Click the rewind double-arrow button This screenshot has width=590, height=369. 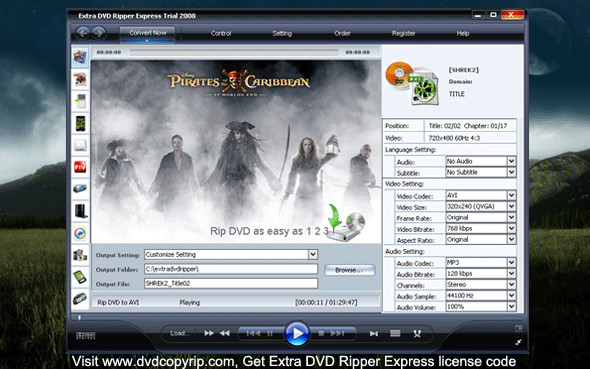click(x=225, y=333)
